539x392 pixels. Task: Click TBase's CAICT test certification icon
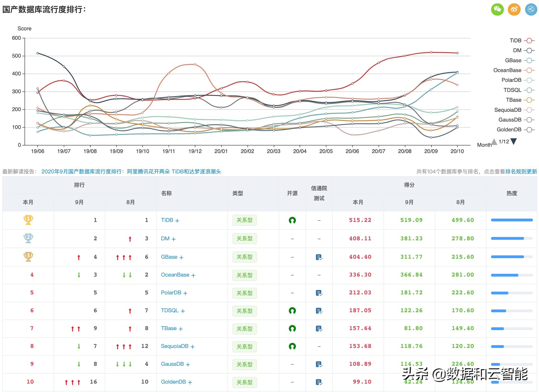pos(319,328)
